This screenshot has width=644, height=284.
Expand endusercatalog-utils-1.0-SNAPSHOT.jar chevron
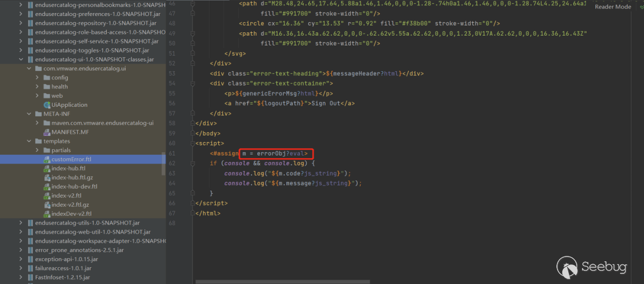click(x=21, y=223)
